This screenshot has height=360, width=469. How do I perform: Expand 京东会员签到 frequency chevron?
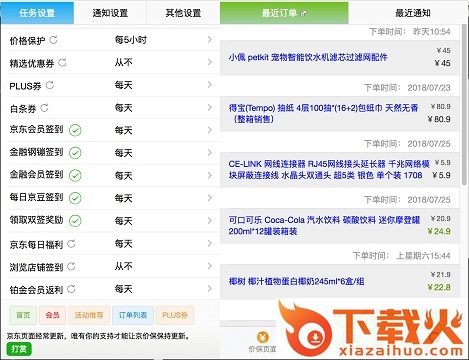tap(210, 130)
